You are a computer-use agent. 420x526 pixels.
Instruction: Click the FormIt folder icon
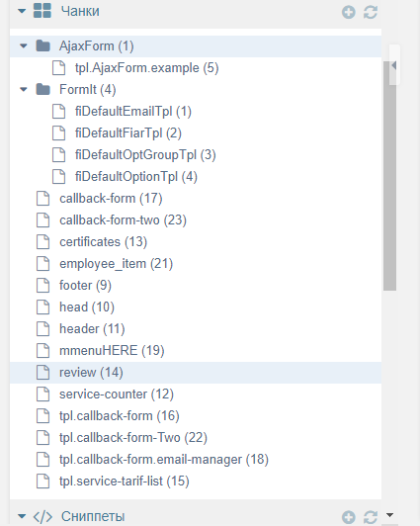click(x=42, y=89)
